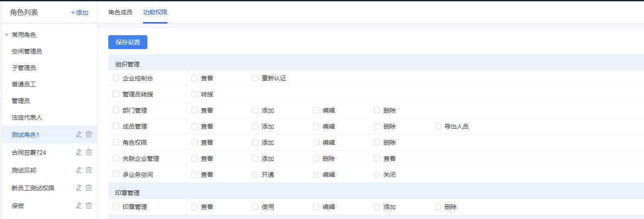
Task: Click the trash icon beside 新员工测试权限
Action: (89, 188)
